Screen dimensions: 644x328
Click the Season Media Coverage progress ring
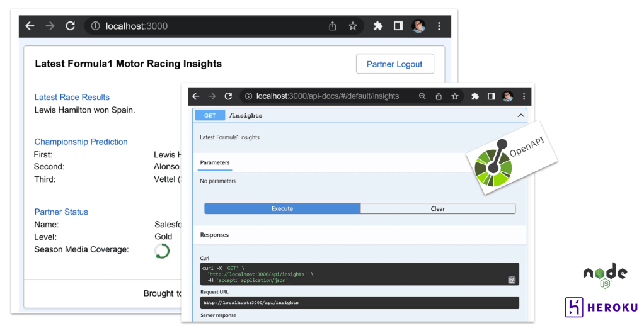click(x=162, y=251)
